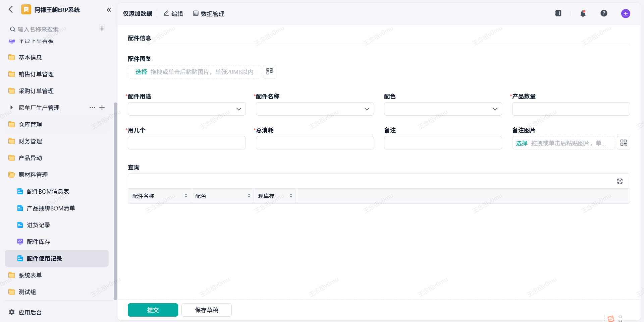Open the edit pencil option
This screenshot has width=644, height=322.
(173, 13)
